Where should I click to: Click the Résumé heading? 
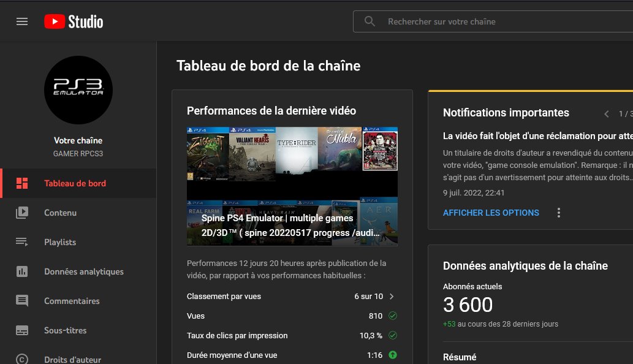click(x=460, y=357)
